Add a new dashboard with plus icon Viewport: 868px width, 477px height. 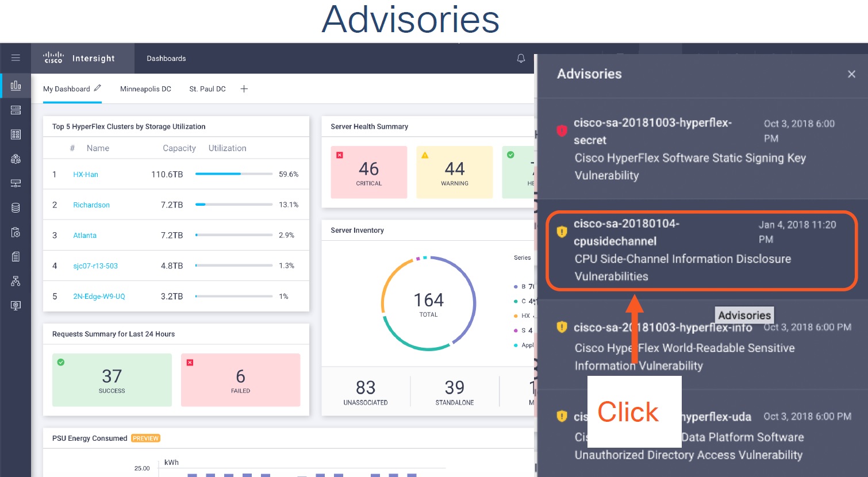[244, 89]
